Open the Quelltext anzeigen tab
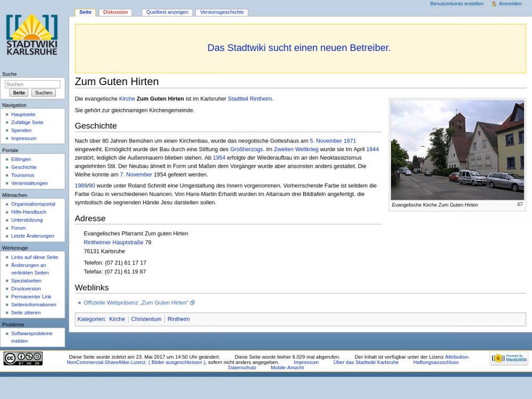Image resolution: width=532 pixels, height=399 pixels. pos(167,12)
